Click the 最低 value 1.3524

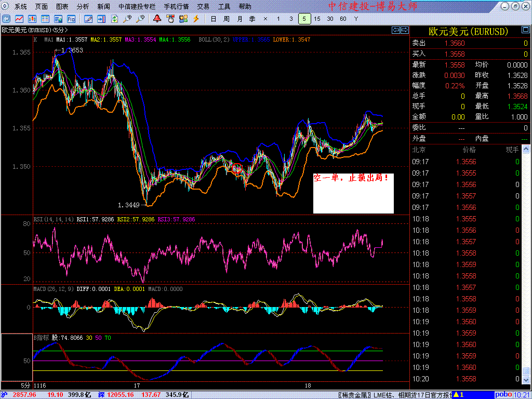(x=517, y=107)
